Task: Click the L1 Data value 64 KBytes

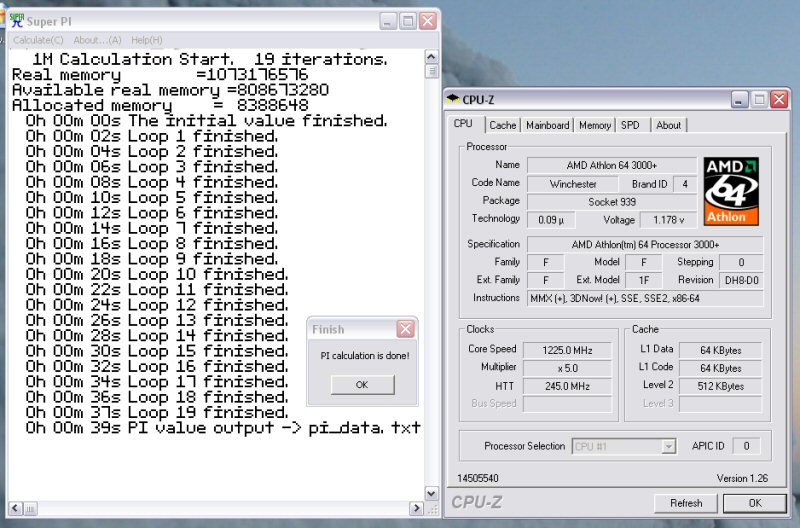Action: pyautogui.click(x=720, y=350)
